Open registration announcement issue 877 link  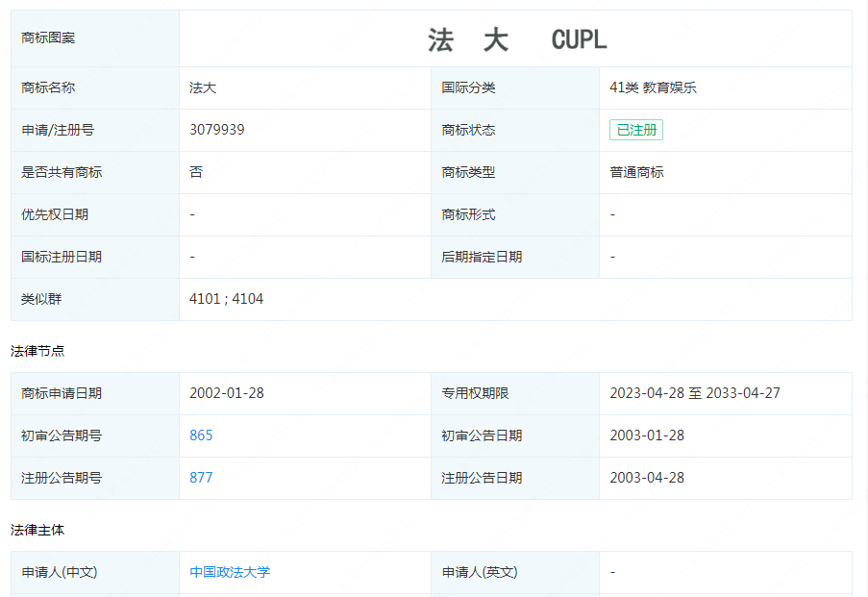pos(201,478)
